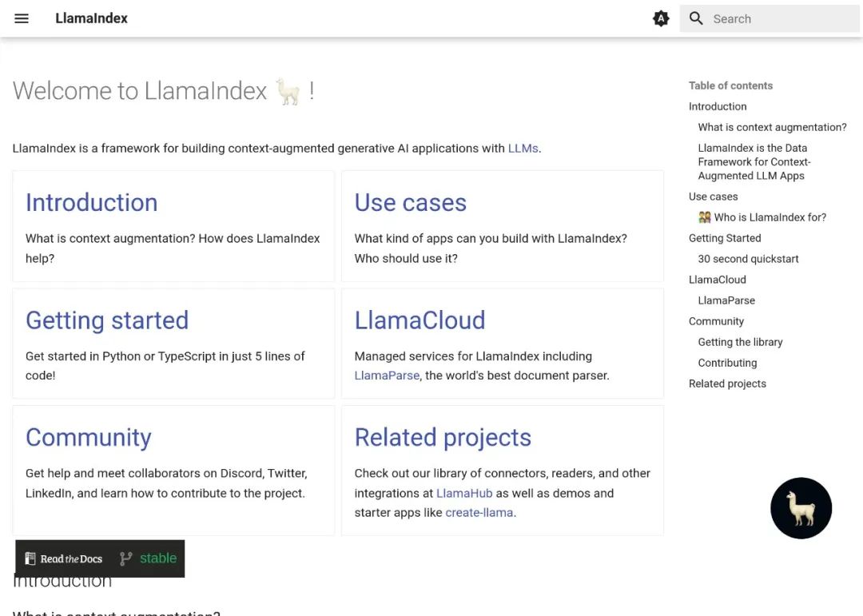This screenshot has width=863, height=616.
Task: Click the LlamaIndex site title
Action: [x=91, y=18]
